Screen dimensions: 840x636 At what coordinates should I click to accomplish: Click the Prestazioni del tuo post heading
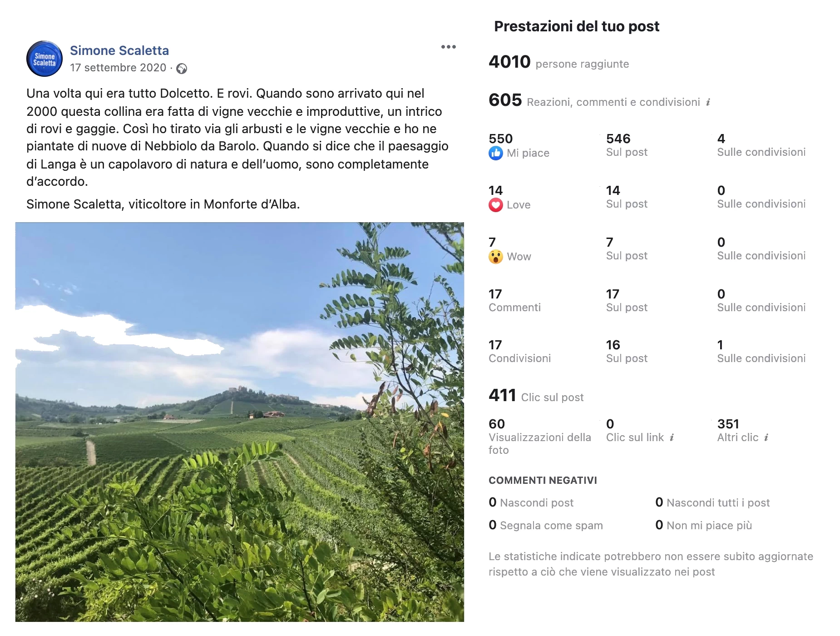coord(577,26)
